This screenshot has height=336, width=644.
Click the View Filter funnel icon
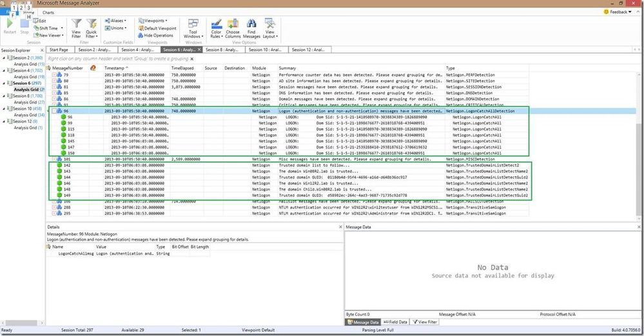pos(77,23)
